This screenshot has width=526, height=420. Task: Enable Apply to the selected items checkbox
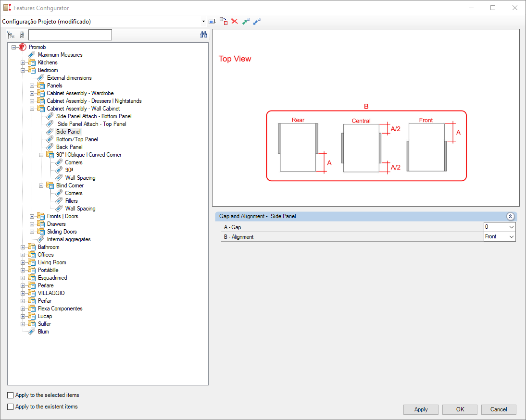tap(11, 395)
